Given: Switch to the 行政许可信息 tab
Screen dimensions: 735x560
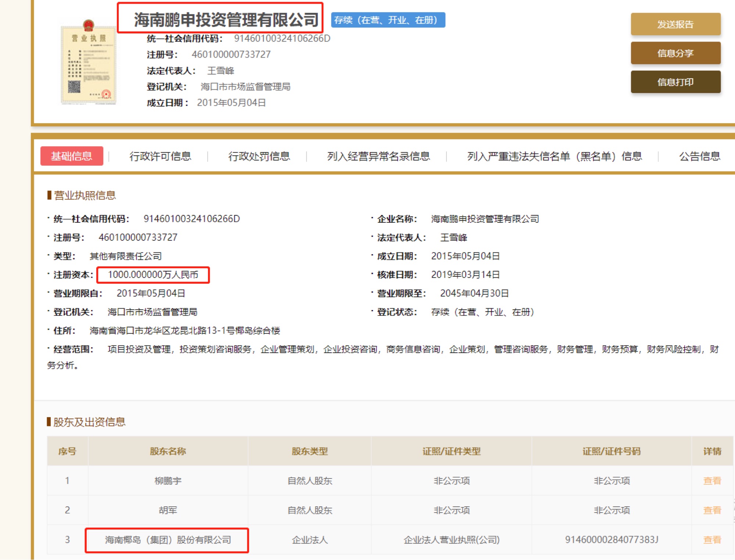Looking at the screenshot, I should [160, 156].
